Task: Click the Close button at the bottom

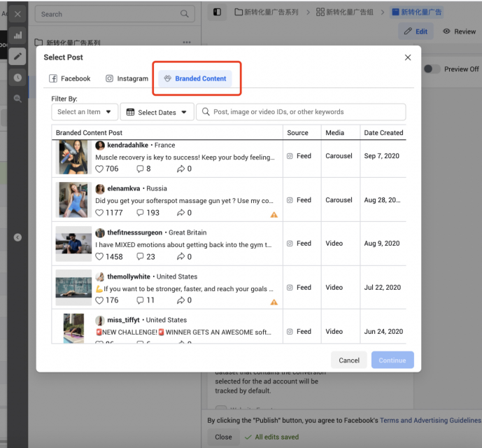Action: [x=223, y=437]
